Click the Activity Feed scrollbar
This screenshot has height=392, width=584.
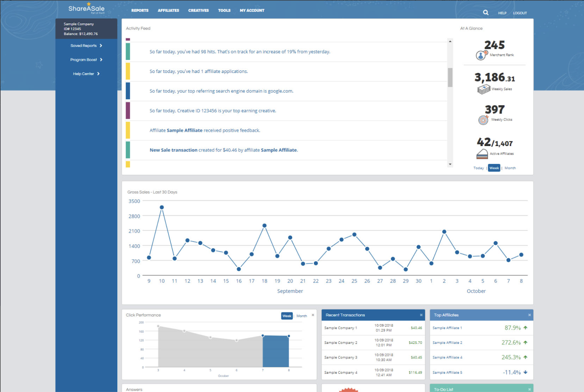click(449, 77)
